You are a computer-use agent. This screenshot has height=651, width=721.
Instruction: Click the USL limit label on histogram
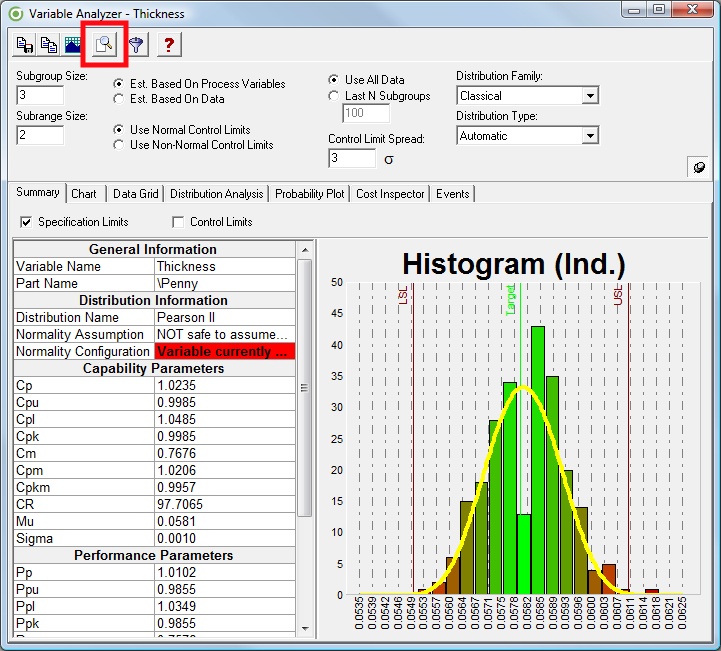[618, 295]
